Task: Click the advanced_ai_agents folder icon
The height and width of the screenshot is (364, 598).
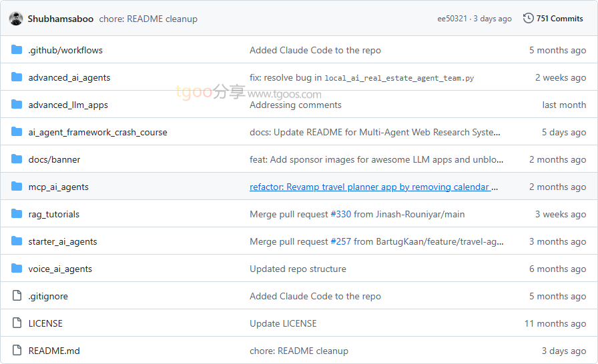Action: click(17, 77)
